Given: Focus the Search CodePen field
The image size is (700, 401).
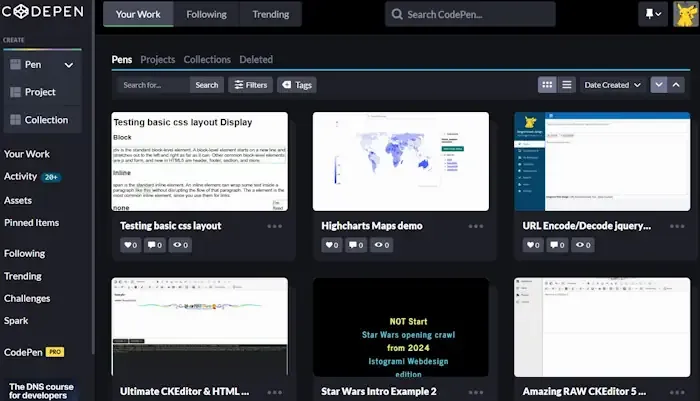Looking at the screenshot, I should 470,14.
